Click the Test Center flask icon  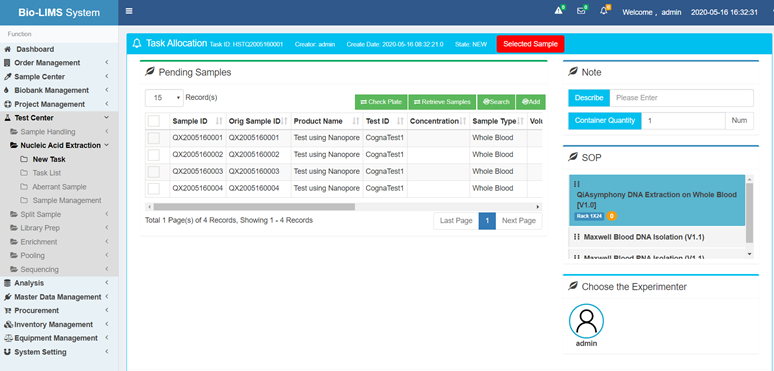tap(7, 118)
